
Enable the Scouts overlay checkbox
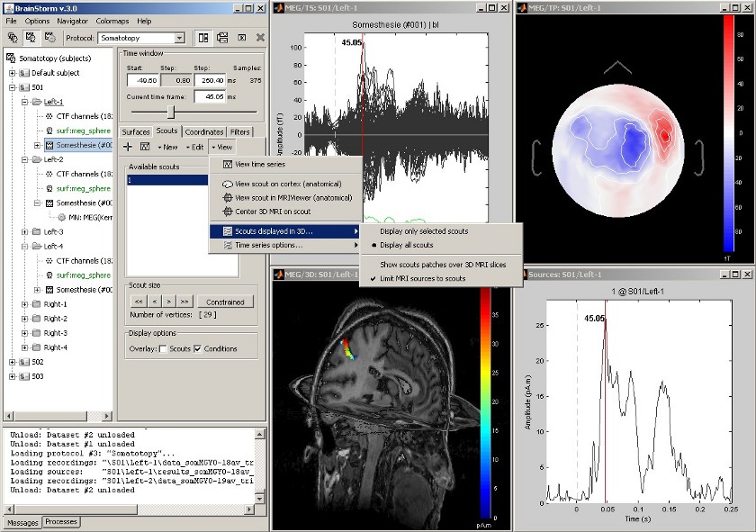tap(162, 349)
